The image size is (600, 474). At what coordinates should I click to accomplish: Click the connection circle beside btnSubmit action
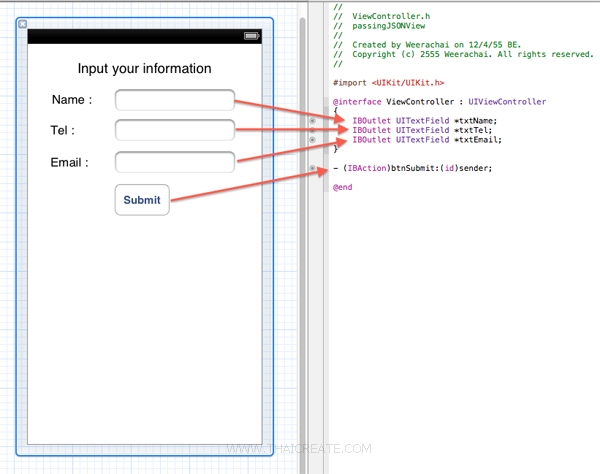pos(313,168)
